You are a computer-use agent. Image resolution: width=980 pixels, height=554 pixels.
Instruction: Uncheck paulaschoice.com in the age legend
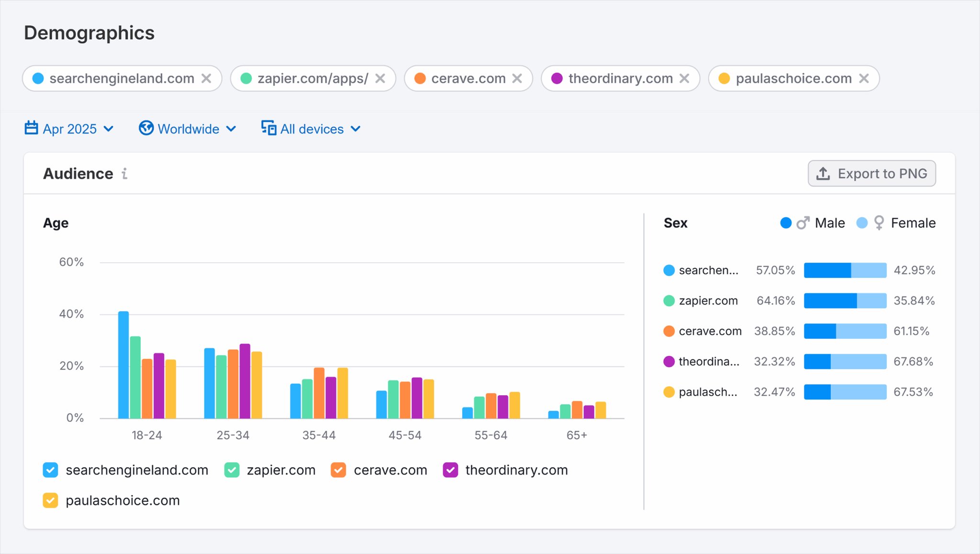click(x=50, y=500)
